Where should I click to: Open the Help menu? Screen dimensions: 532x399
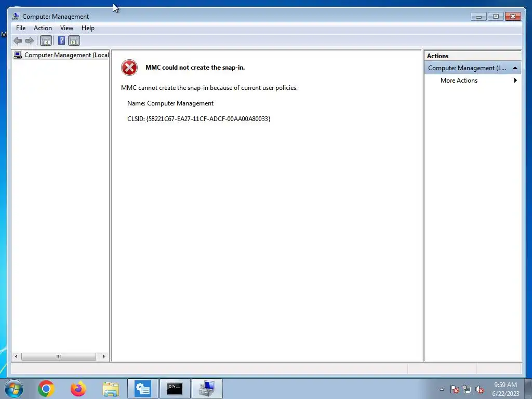[x=88, y=28]
